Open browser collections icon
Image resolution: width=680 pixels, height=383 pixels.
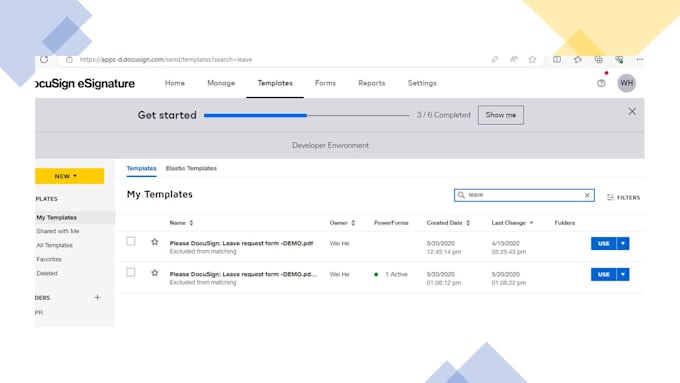[x=598, y=59]
